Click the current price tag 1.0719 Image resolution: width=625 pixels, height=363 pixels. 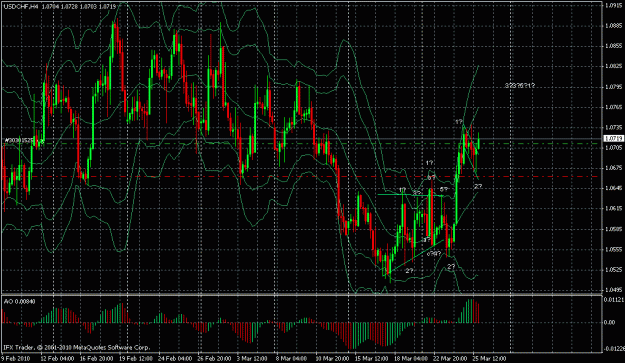(x=613, y=138)
